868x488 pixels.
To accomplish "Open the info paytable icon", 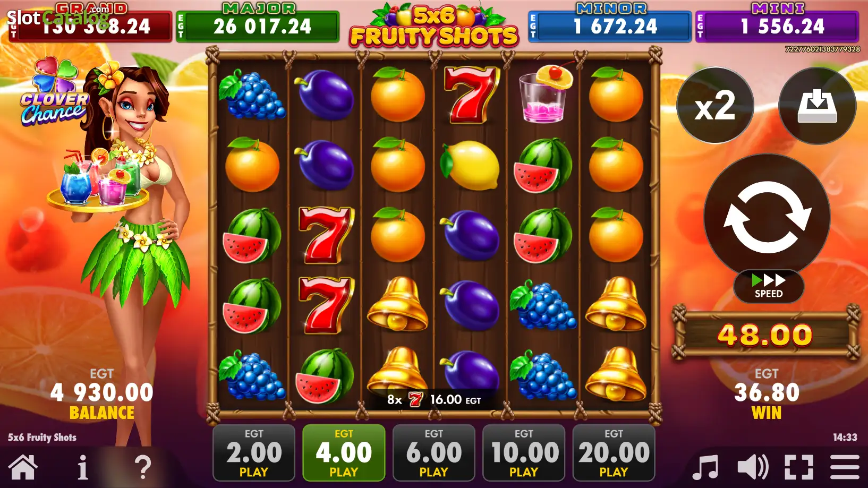I will 82,467.
